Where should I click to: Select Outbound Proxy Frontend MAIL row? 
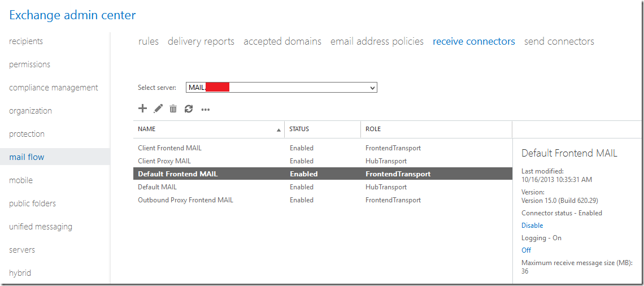coord(323,200)
